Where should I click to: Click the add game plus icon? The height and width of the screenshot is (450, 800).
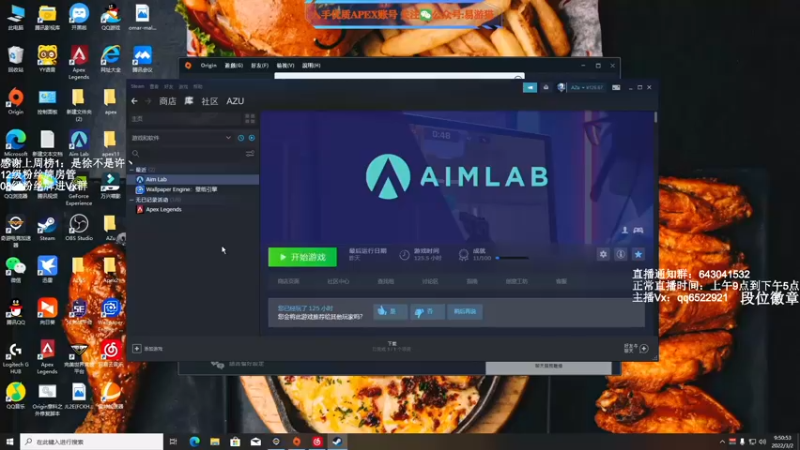coord(137,348)
